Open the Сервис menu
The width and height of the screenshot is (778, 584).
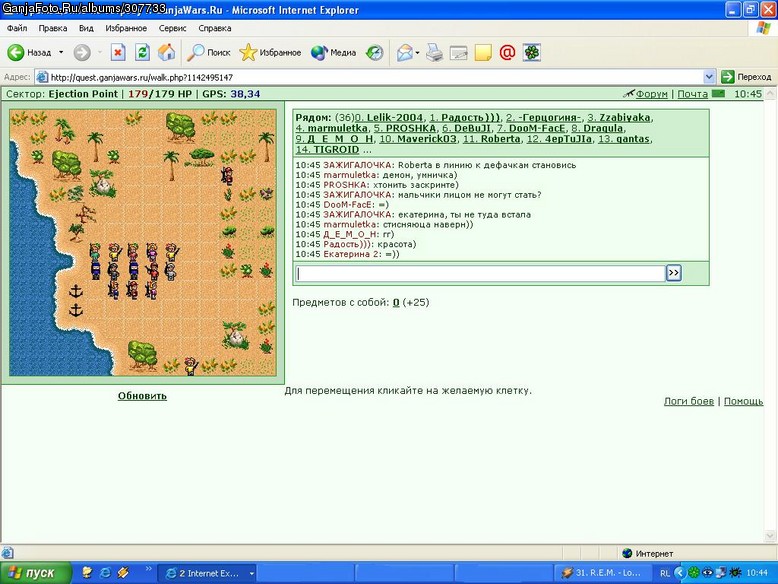click(172, 28)
